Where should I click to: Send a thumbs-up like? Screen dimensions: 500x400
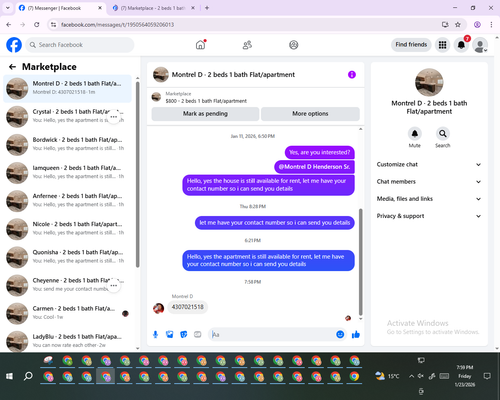point(356,334)
